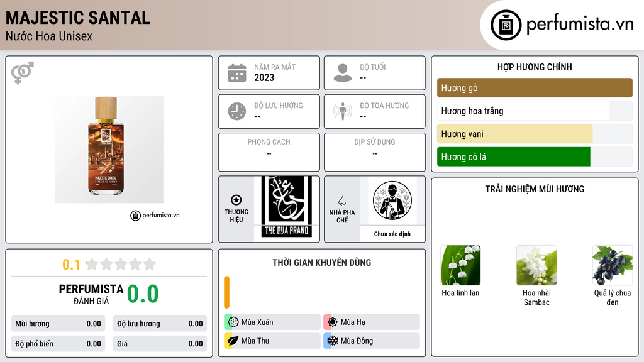The image size is (644, 362).
Task: Click the MAJESTIC SANTAL title
Action: [x=77, y=18]
